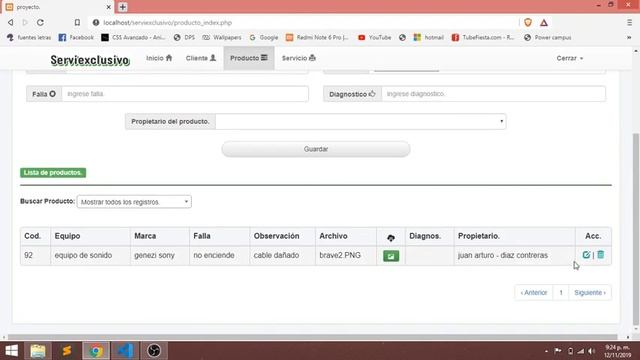Image resolution: width=640 pixels, height=360 pixels.
Task: Open File Explorer from taskbar
Action: 38,351
